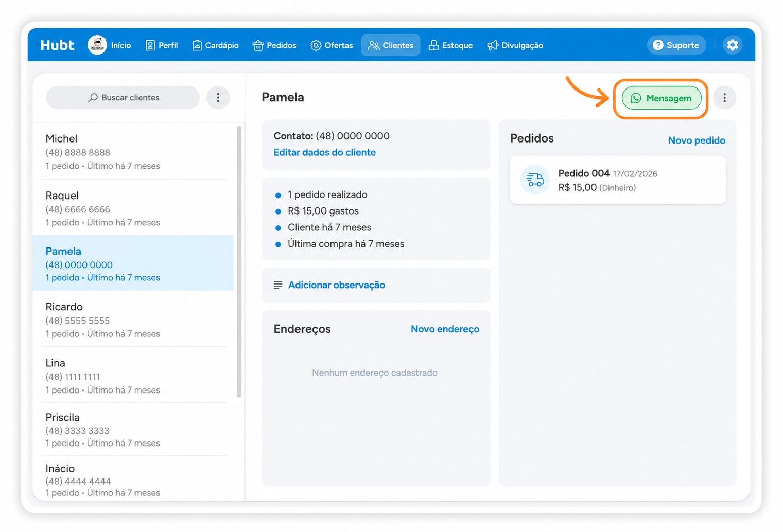Click the client list scrollbar

point(239,261)
